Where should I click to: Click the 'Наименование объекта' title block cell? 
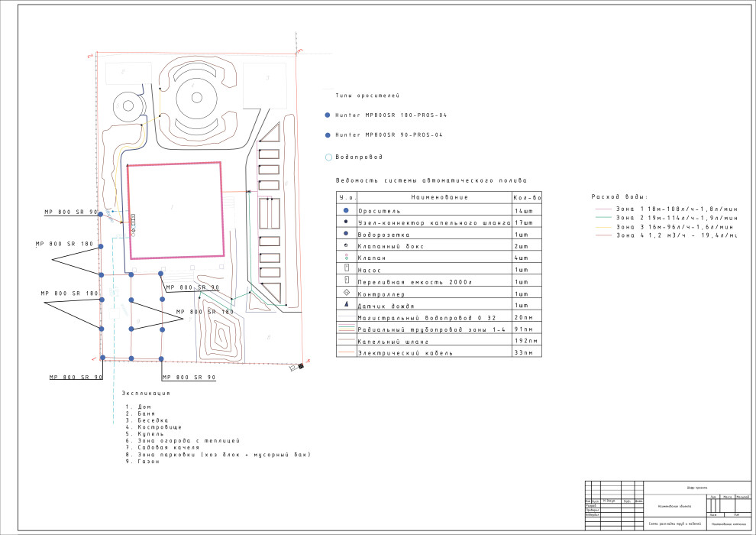point(674,505)
